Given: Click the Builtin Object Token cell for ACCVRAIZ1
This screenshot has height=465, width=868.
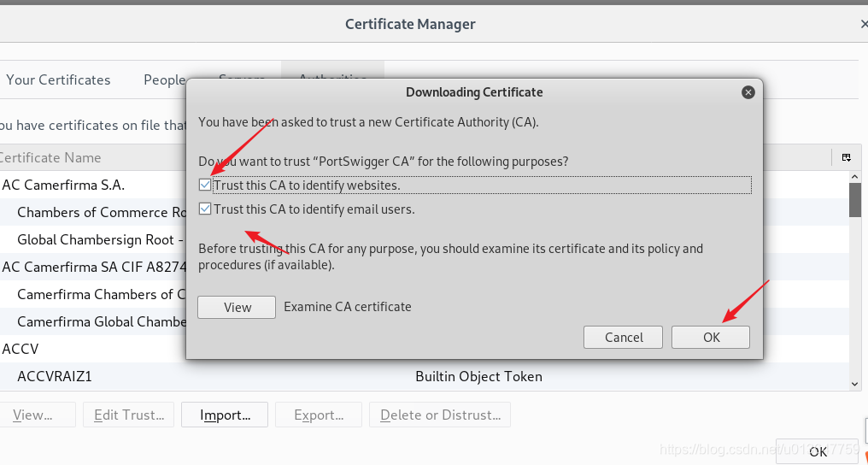Looking at the screenshot, I should click(x=478, y=376).
